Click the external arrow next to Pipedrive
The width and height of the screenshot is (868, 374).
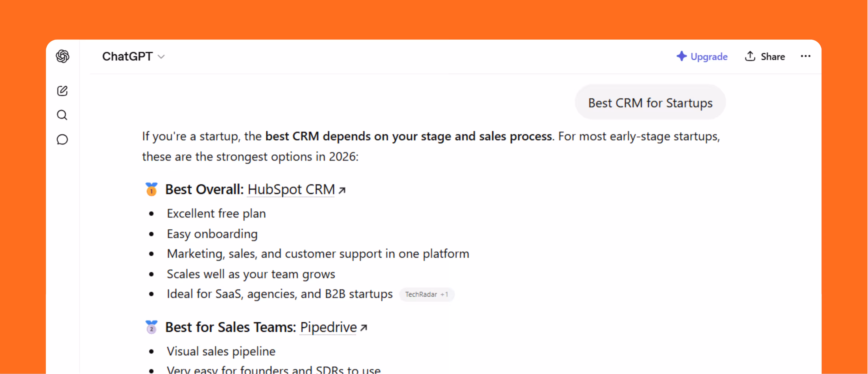coord(364,328)
